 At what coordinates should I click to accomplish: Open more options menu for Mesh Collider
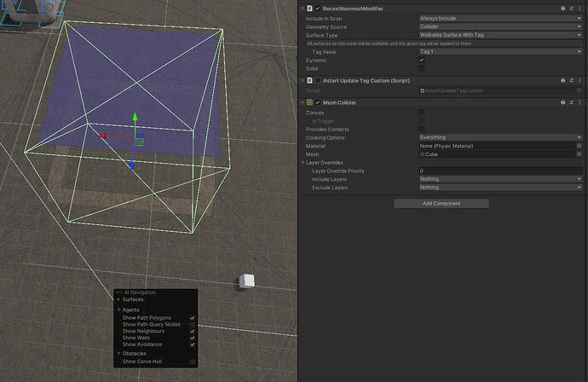click(x=579, y=102)
